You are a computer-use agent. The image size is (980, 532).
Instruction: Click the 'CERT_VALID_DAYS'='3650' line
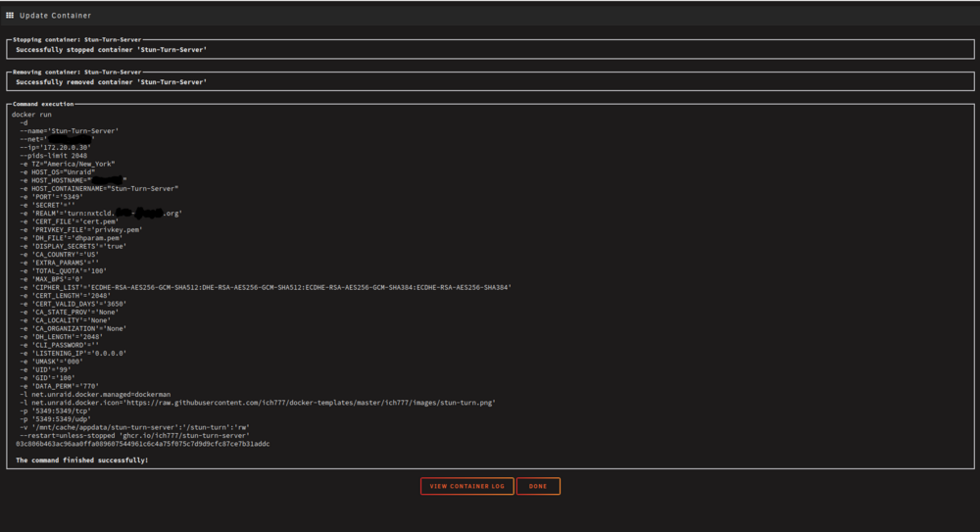[x=73, y=304]
